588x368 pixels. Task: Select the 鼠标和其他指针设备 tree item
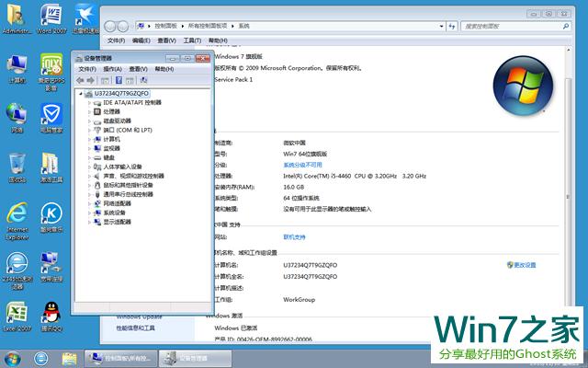point(128,185)
